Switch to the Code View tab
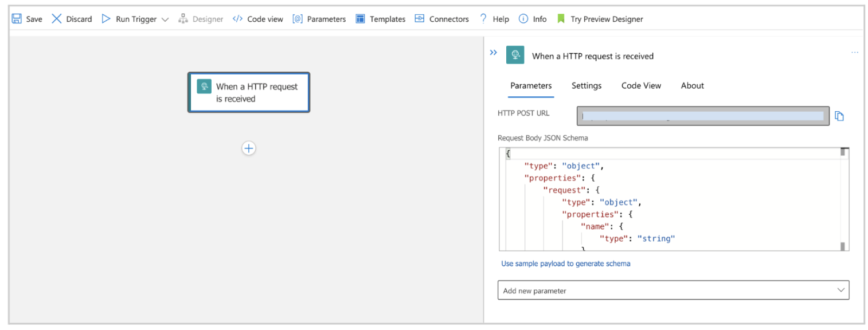The image size is (868, 330). (641, 86)
